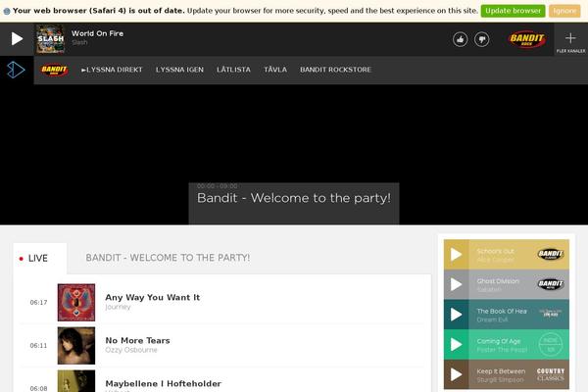The image size is (588, 392).
Task: Play Coming Of Age channel
Action: coord(456,344)
